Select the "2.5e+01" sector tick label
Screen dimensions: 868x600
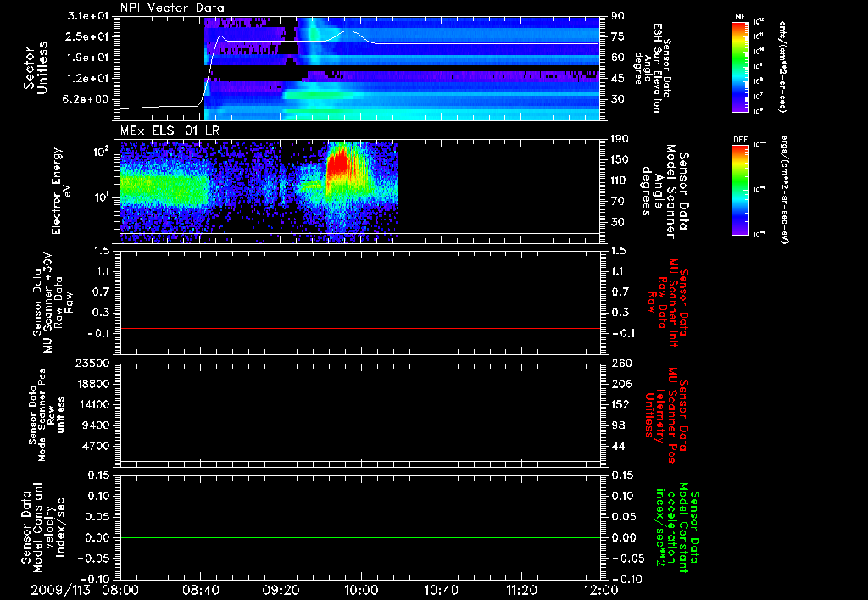(88, 37)
